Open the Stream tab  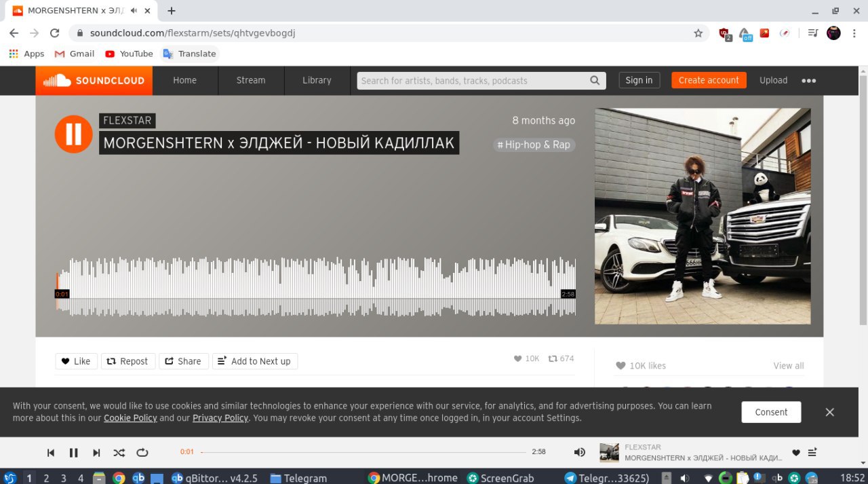click(251, 80)
